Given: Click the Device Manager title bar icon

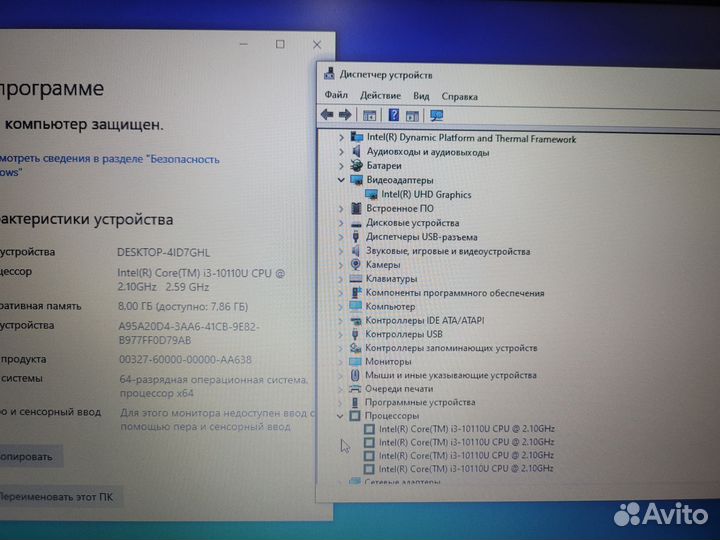Looking at the screenshot, I should [x=329, y=73].
